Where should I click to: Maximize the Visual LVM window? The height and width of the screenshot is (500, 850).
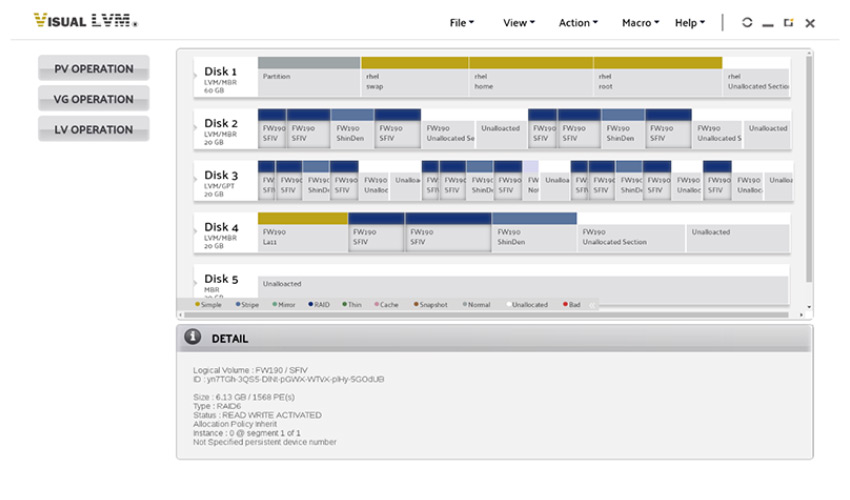point(788,23)
